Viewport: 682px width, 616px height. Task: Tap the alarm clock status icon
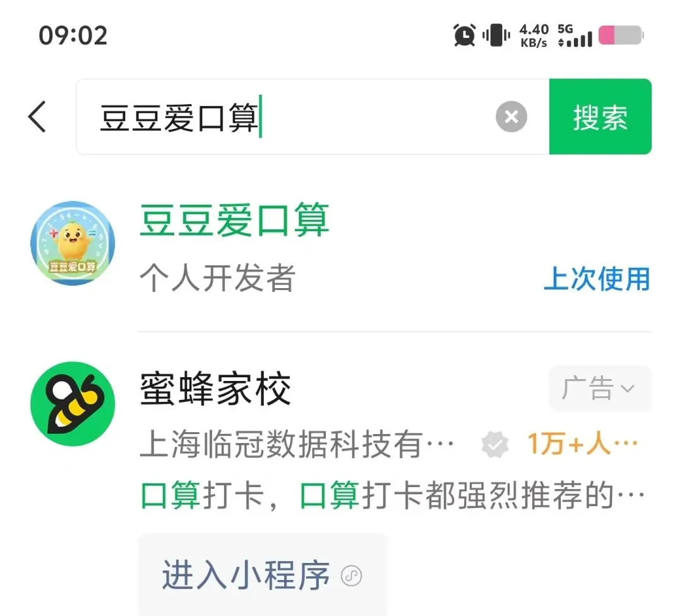(465, 35)
